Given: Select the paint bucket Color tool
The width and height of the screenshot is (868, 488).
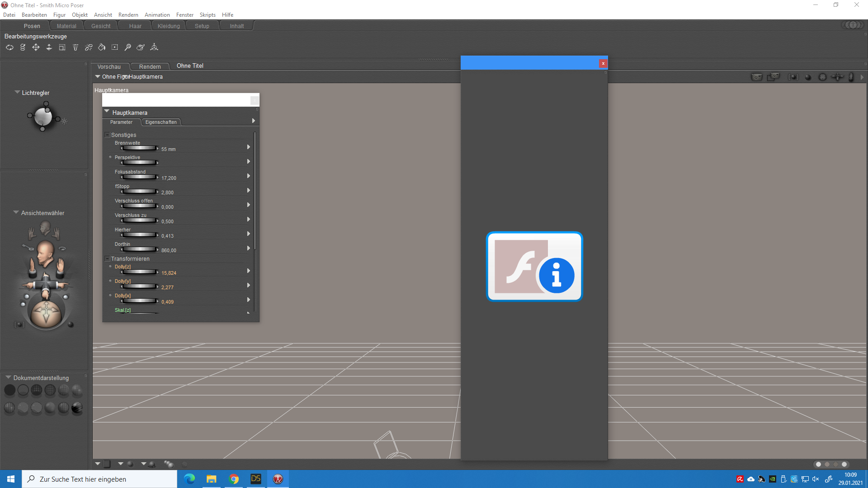Looking at the screenshot, I should pos(102,47).
